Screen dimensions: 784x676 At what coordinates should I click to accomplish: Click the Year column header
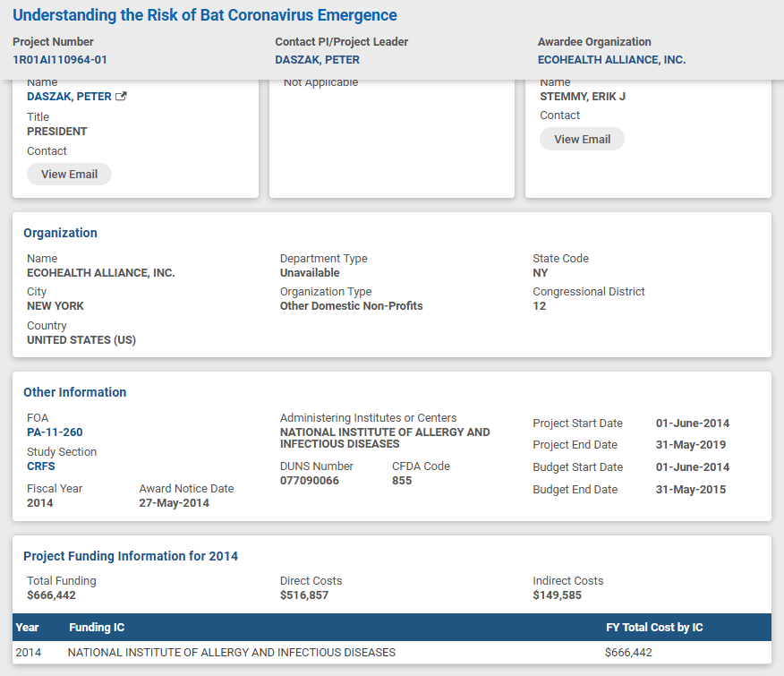click(28, 628)
